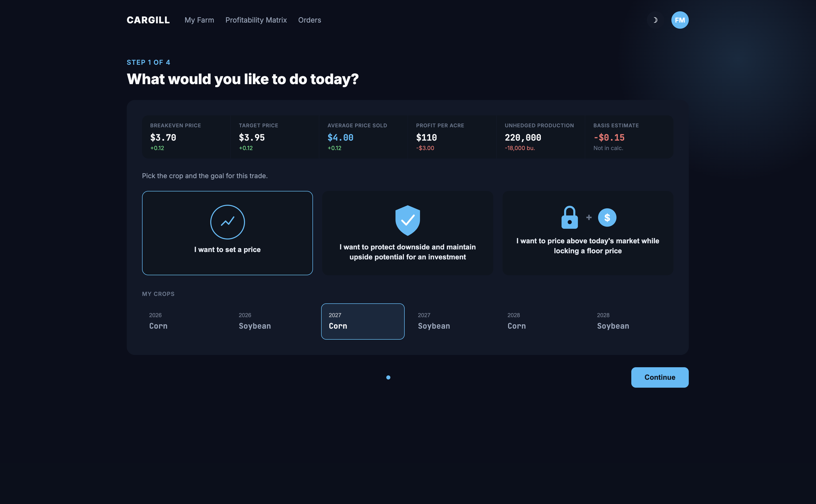Screen dimensions: 816x504
Task: Click the -18,000 bu. change text
Action: point(520,148)
